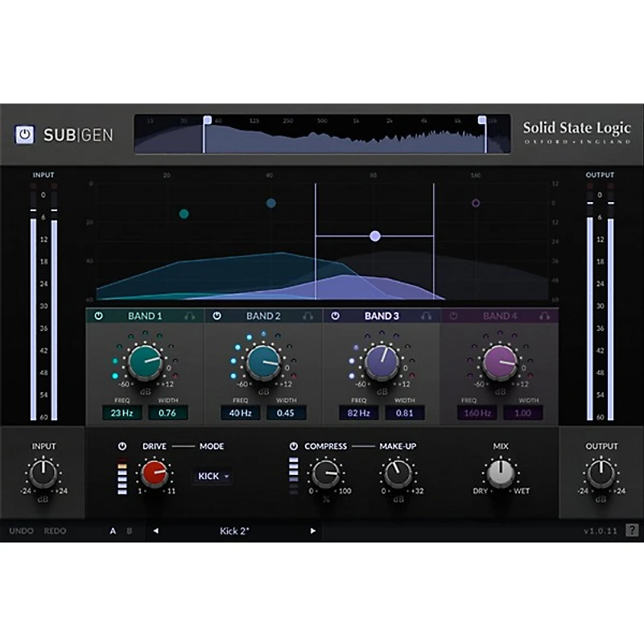The height and width of the screenshot is (644, 644).
Task: Select the Band 3 header tab
Action: coord(382,316)
